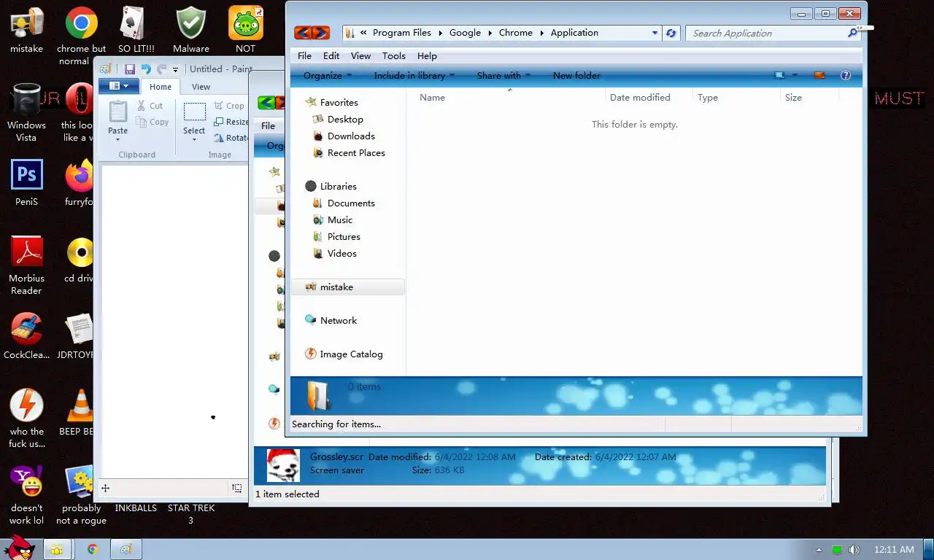Click the Undo arrow in Paint

click(146, 69)
